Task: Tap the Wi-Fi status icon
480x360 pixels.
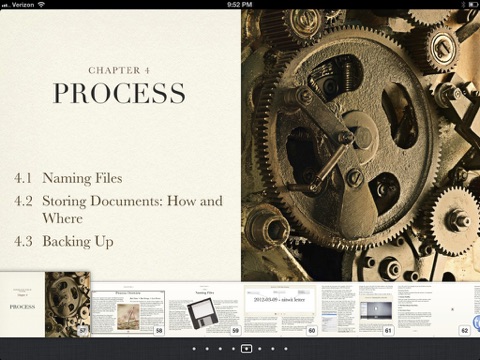Action: click(41, 4)
